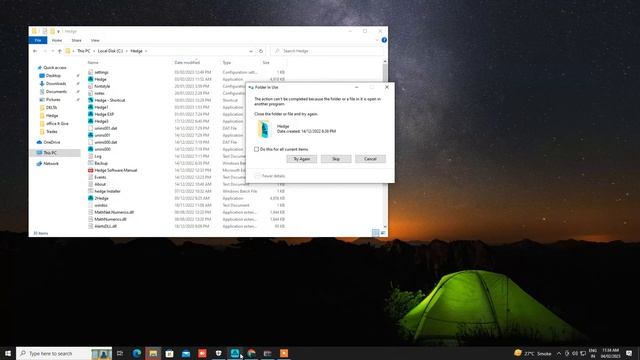This screenshot has height=360, width=640.
Task: Open Windows Start menu
Action: coord(8,353)
